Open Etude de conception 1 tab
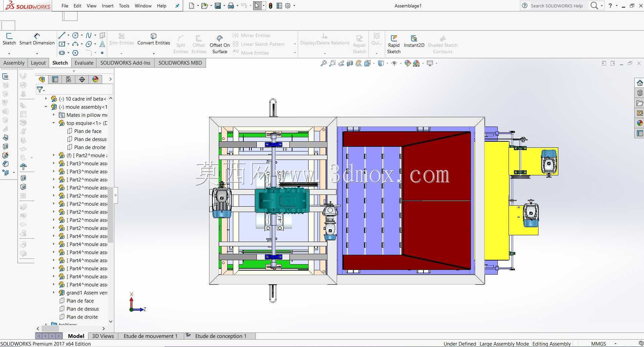The image size is (644, 347). [x=220, y=336]
